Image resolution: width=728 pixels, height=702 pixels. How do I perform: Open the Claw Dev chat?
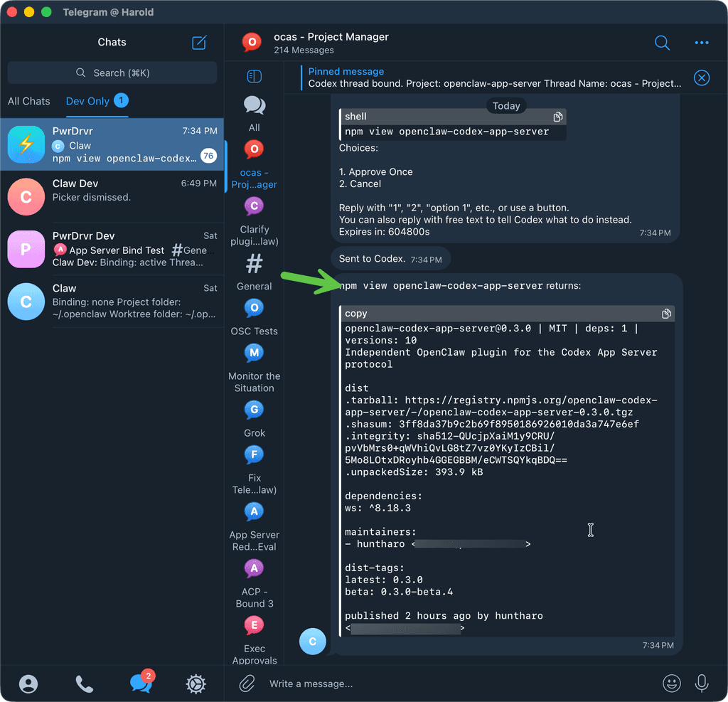112,196
